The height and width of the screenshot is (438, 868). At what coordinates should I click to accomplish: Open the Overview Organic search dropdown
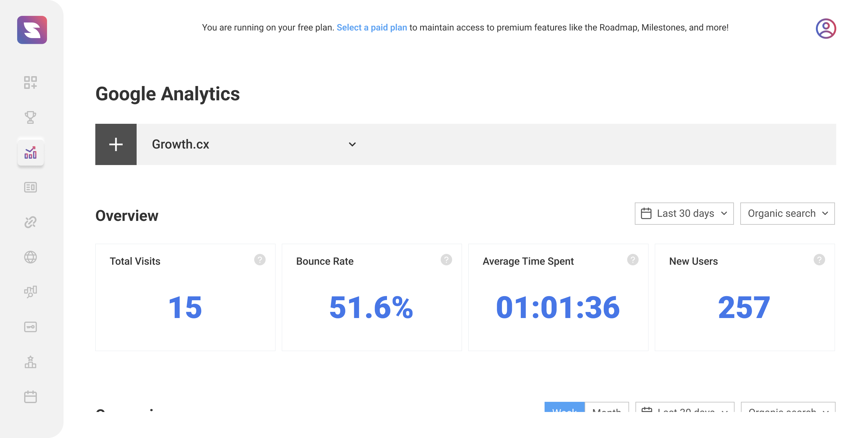pos(787,213)
